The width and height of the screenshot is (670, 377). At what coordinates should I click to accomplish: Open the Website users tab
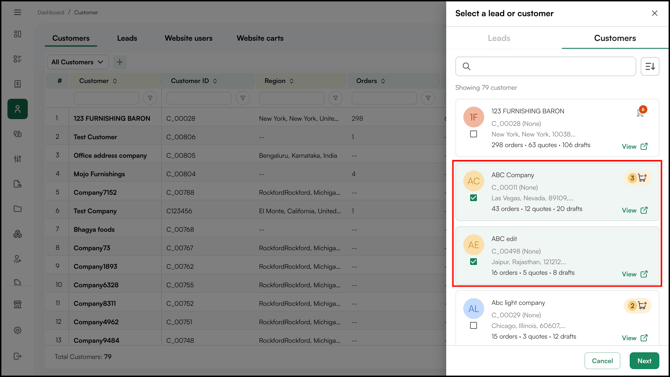[188, 38]
